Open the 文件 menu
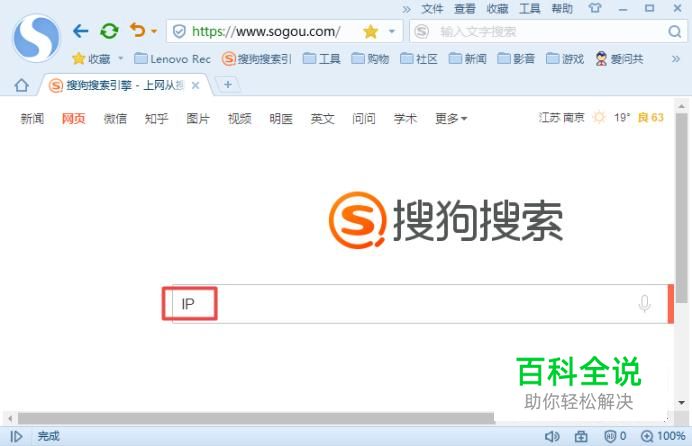Image resolution: width=692 pixels, height=446 pixels. [x=432, y=8]
